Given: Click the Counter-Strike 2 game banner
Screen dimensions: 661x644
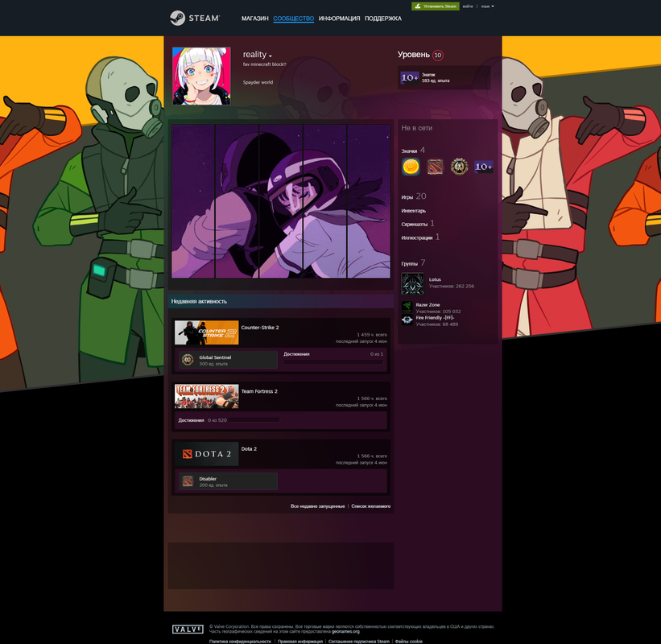Looking at the screenshot, I should 207,332.
